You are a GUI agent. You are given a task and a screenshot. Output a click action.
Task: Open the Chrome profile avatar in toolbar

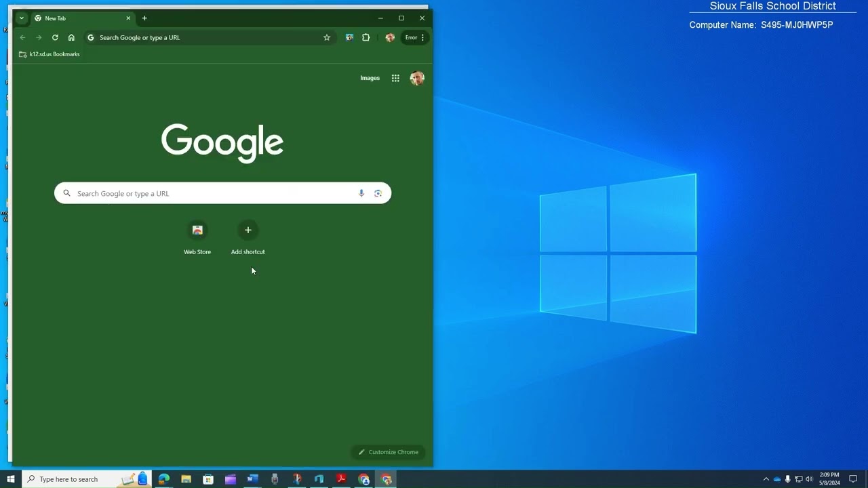[x=390, y=37]
